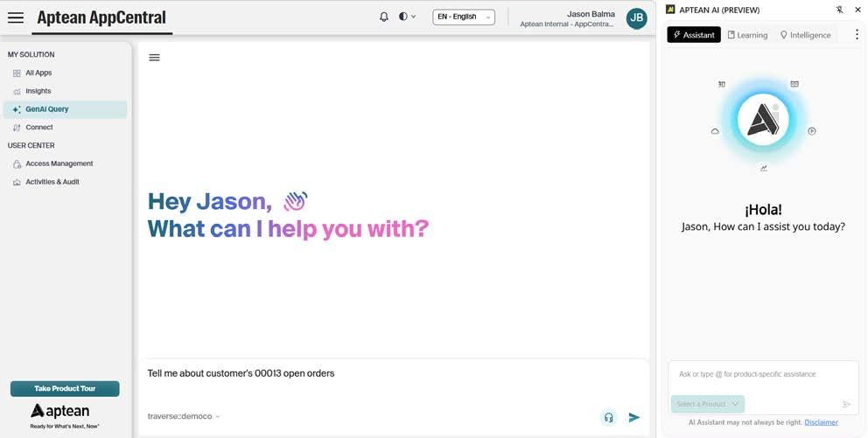Click the JB user avatar

pos(637,18)
